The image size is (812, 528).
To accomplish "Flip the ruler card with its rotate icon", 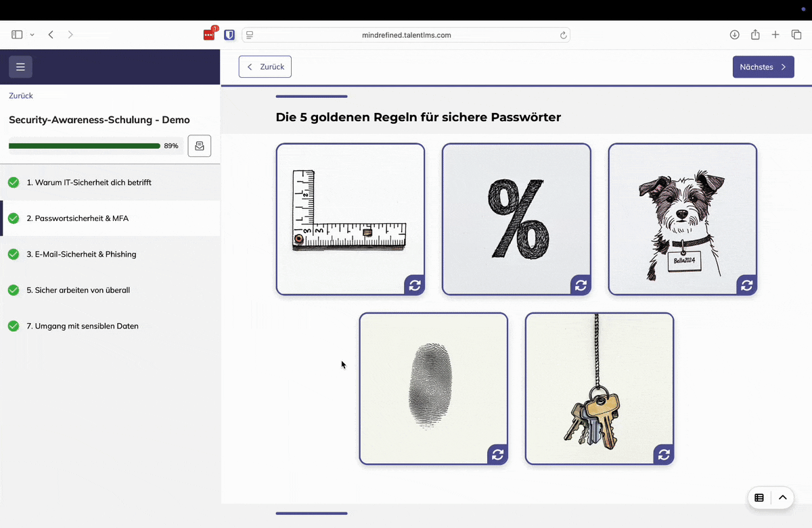I will click(x=415, y=285).
